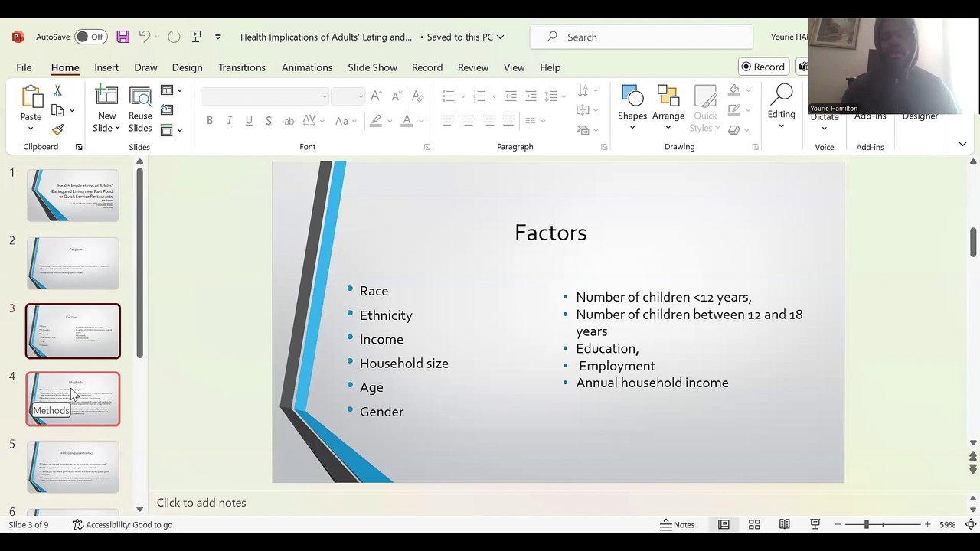The height and width of the screenshot is (551, 980).
Task: Open the Clipboard pane launcher
Action: [79, 147]
